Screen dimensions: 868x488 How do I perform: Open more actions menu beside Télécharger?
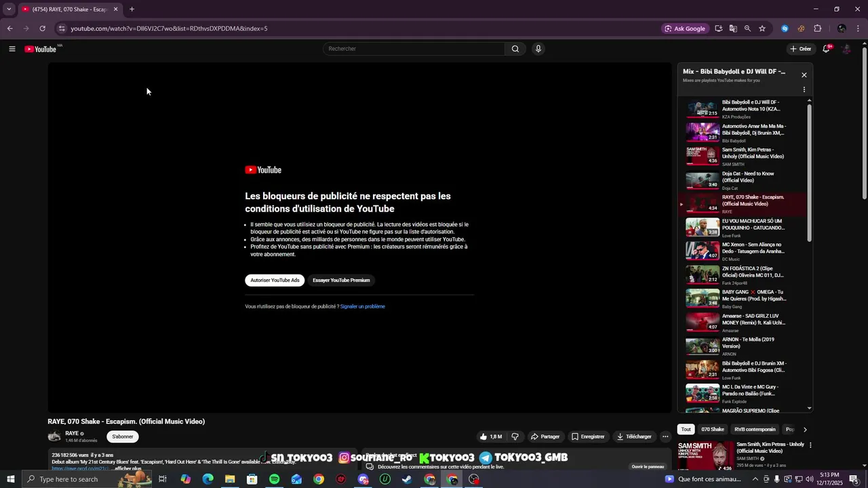(665, 436)
